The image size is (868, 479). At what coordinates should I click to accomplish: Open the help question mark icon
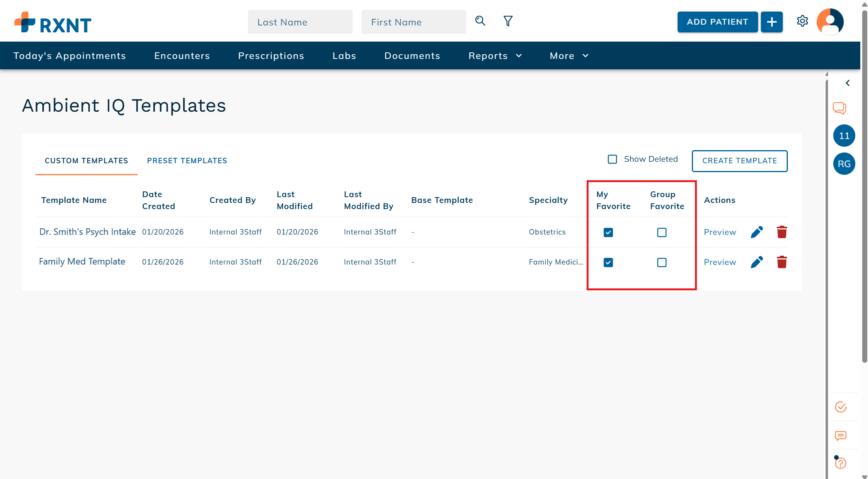[841, 463]
